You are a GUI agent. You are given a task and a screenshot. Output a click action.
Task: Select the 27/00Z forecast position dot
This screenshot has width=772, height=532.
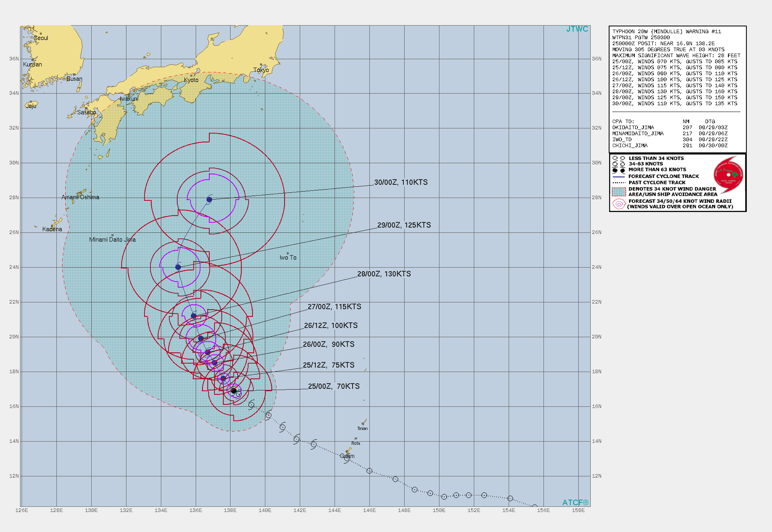[x=201, y=338]
